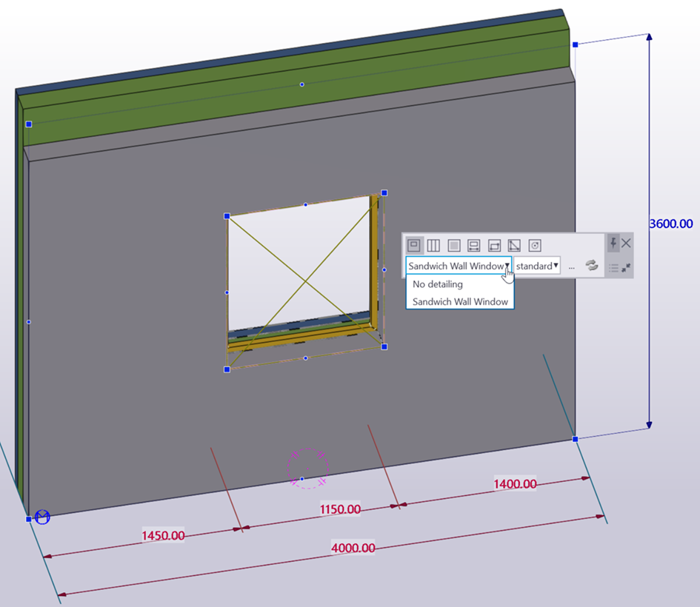Viewport: 700px width, 607px height.
Task: Open the Sandwich Wall Window dropdown
Action: 458,266
